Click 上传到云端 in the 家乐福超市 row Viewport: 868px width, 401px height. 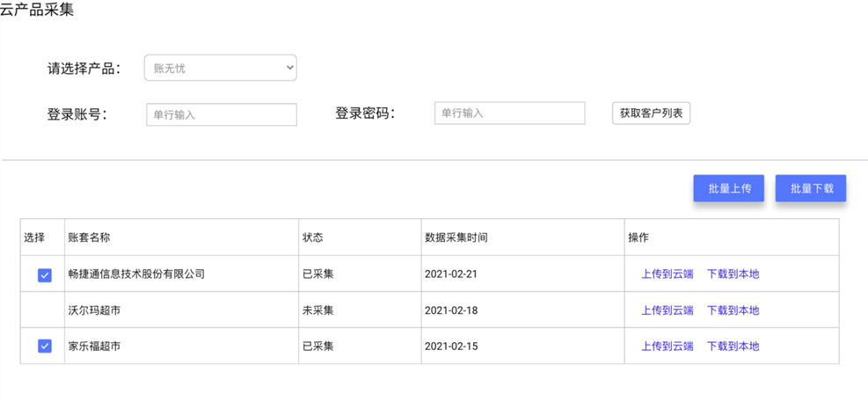point(667,346)
